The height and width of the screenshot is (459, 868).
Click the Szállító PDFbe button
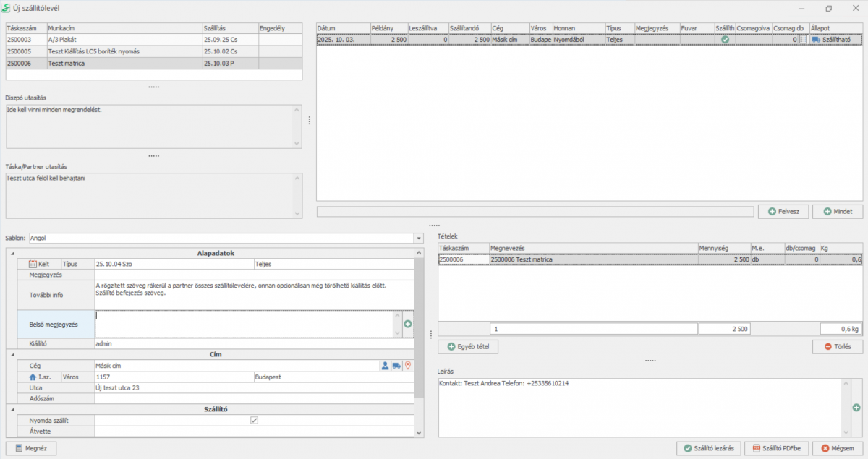pyautogui.click(x=775, y=448)
